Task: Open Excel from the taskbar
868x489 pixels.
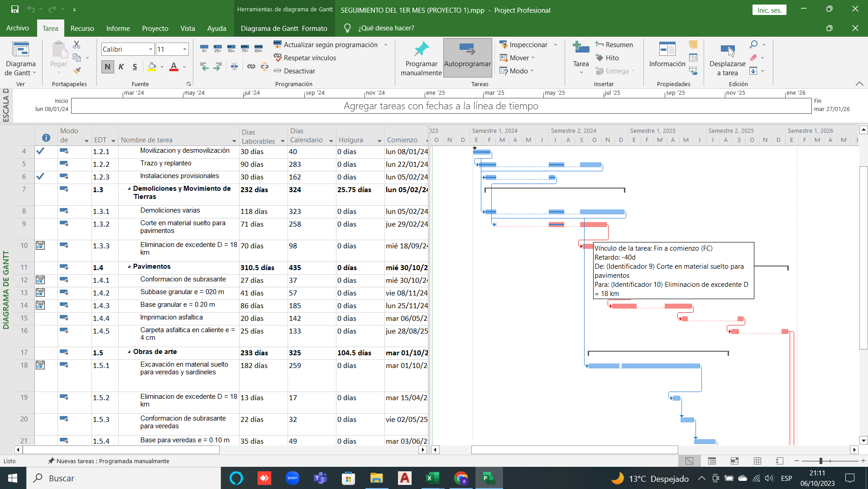Action: tap(432, 478)
